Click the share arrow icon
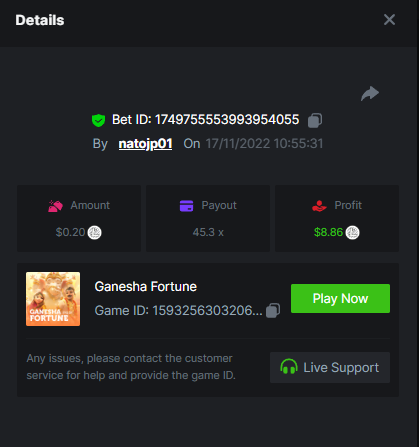This screenshot has height=447, width=419. pos(370,93)
